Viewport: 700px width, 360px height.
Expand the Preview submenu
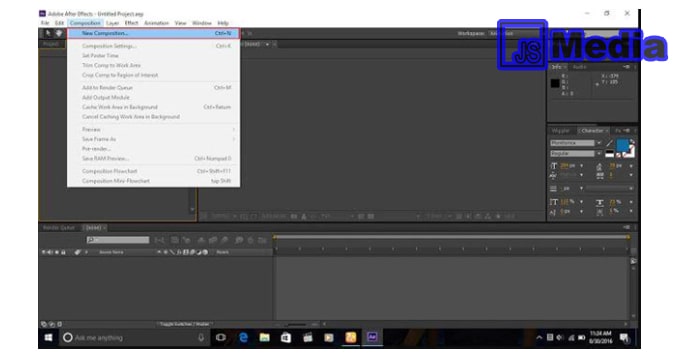(x=153, y=130)
